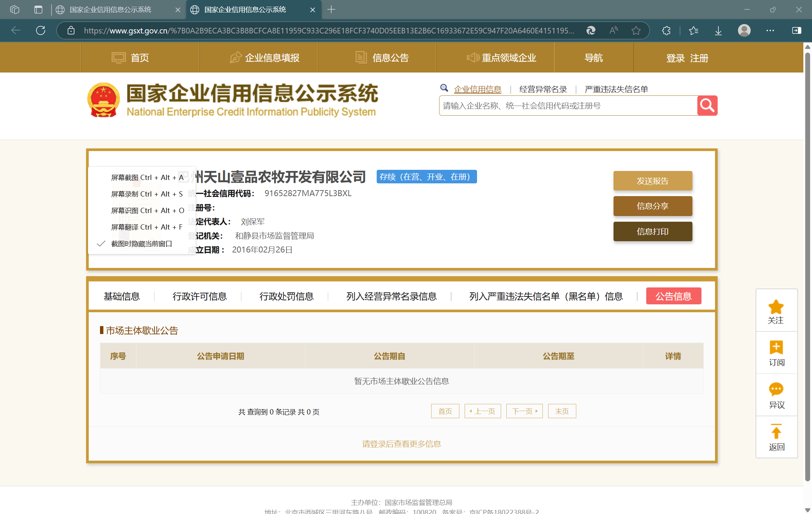This screenshot has width=812, height=514.
Task: Click the 上一页 pagination button
Action: click(483, 411)
